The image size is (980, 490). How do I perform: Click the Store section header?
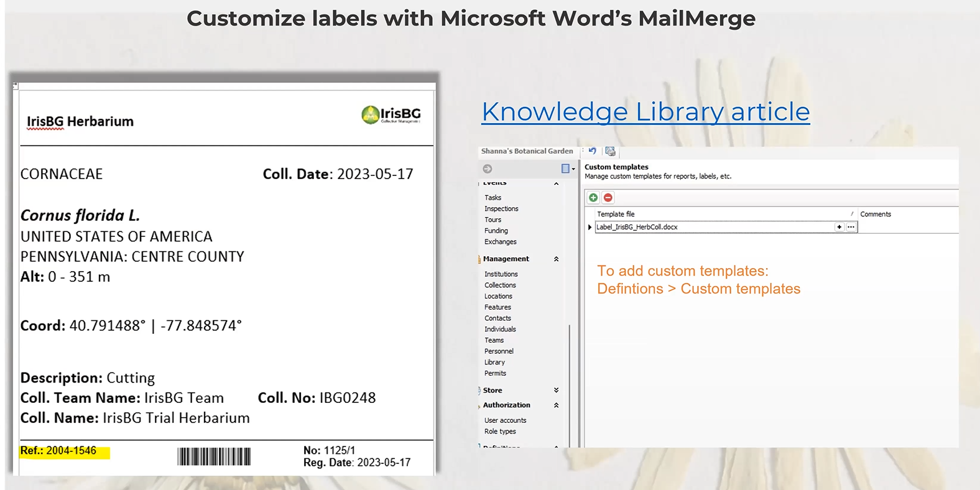click(492, 391)
